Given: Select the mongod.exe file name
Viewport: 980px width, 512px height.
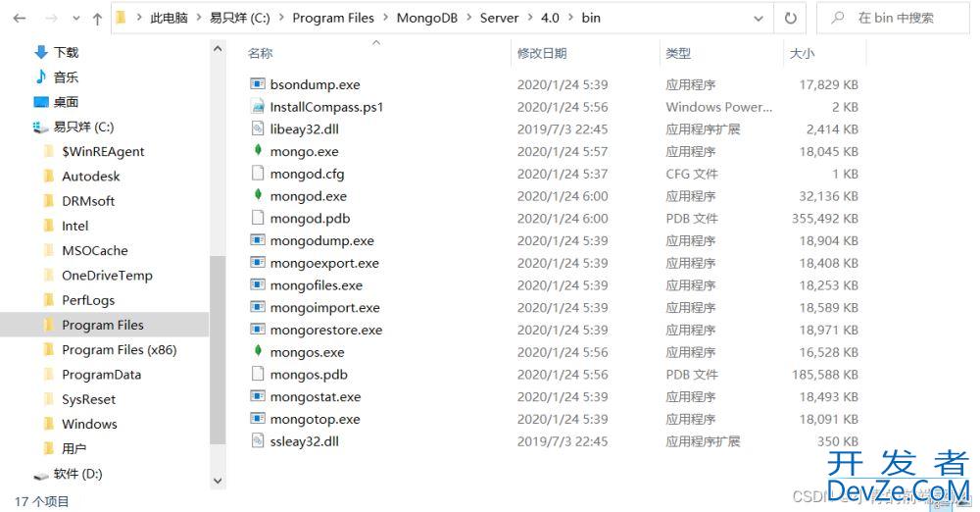Looking at the screenshot, I should click(308, 196).
